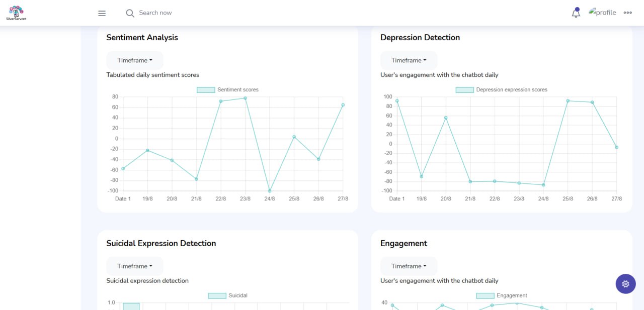Click the 24/8 data point on depression chart

[x=543, y=185]
